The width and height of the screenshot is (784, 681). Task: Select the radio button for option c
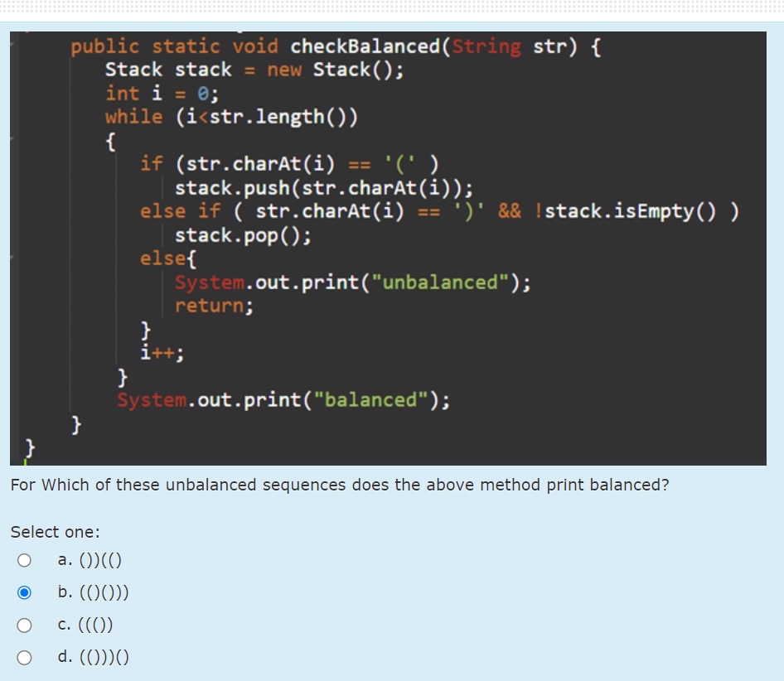coord(25,625)
